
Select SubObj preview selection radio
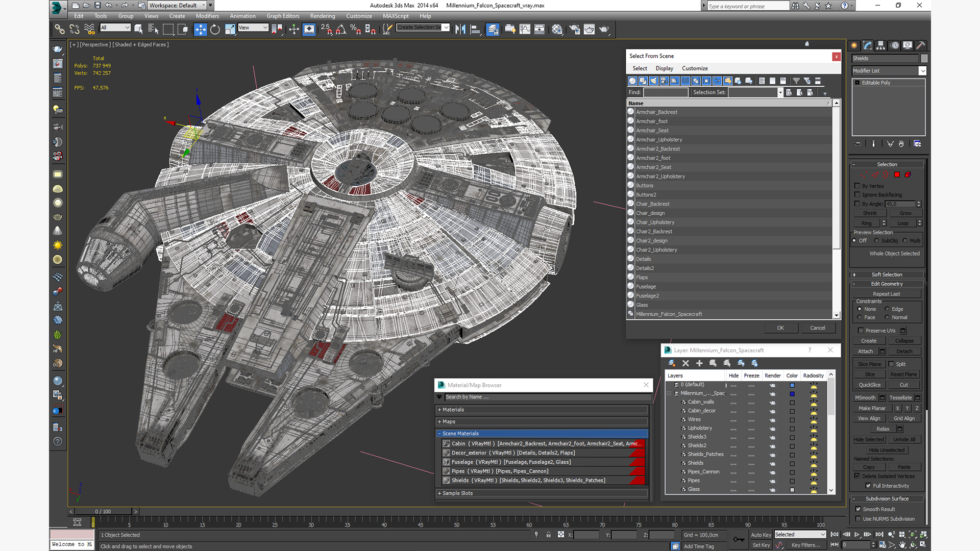pos(876,241)
